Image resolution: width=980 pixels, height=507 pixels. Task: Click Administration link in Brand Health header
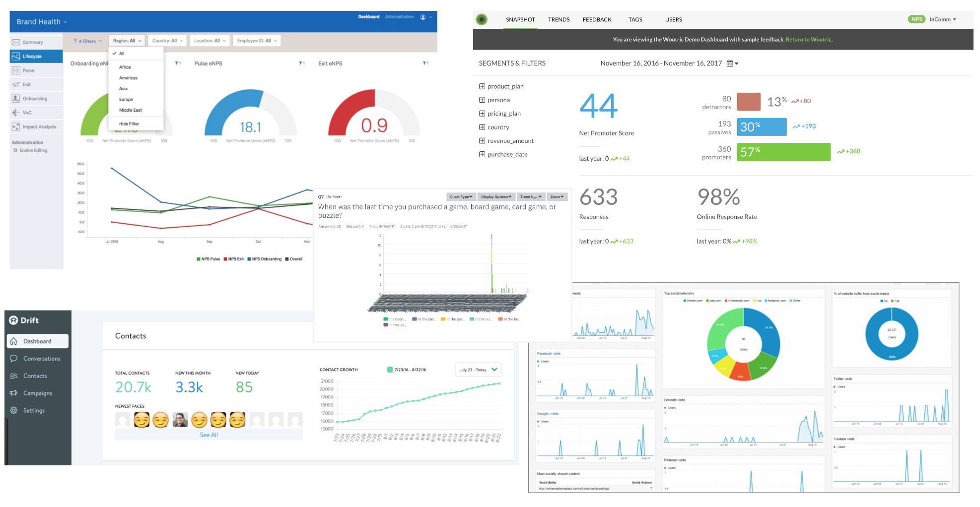coord(399,17)
